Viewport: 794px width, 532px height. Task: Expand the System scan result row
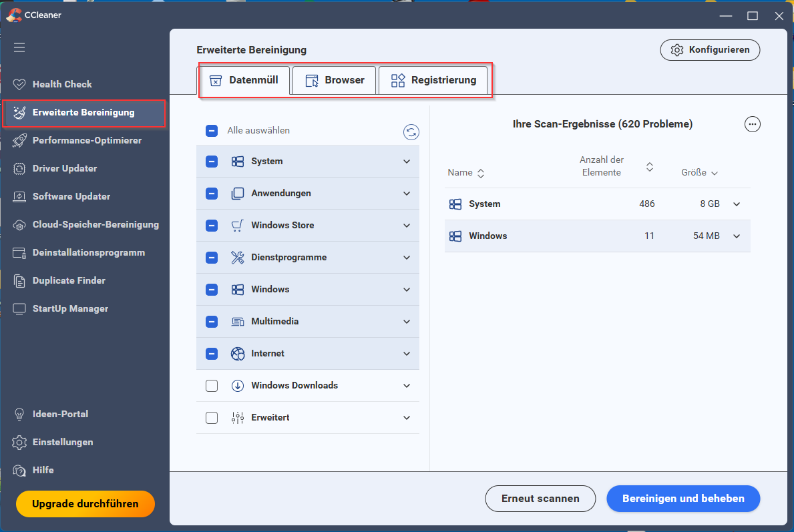click(x=737, y=204)
